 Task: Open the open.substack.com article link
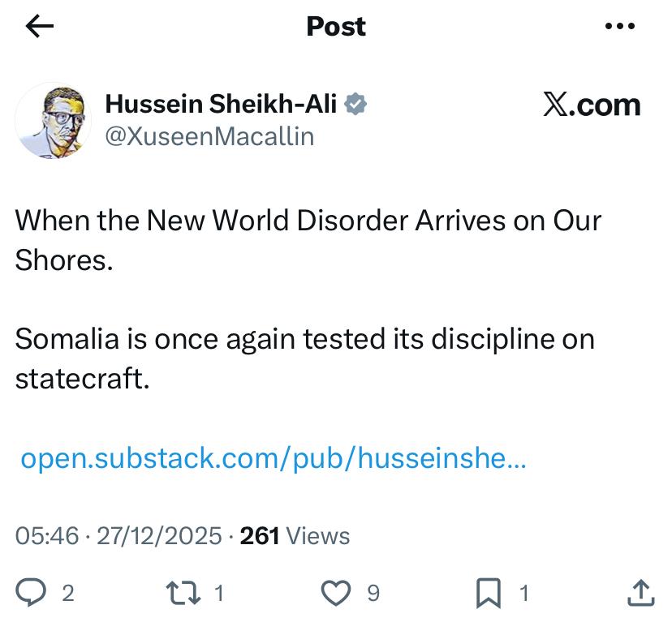click(x=273, y=459)
